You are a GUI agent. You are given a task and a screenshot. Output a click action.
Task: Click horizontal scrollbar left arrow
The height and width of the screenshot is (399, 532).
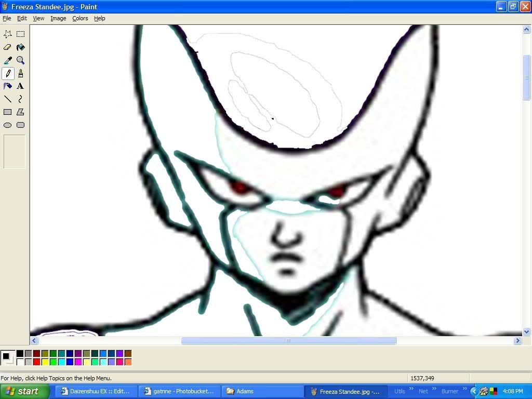(x=34, y=341)
